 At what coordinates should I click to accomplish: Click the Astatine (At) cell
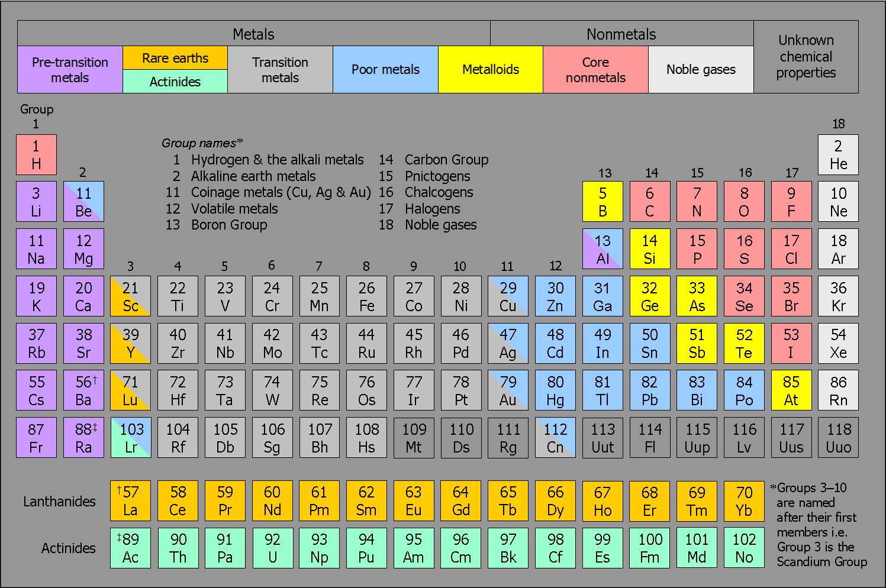tap(791, 390)
